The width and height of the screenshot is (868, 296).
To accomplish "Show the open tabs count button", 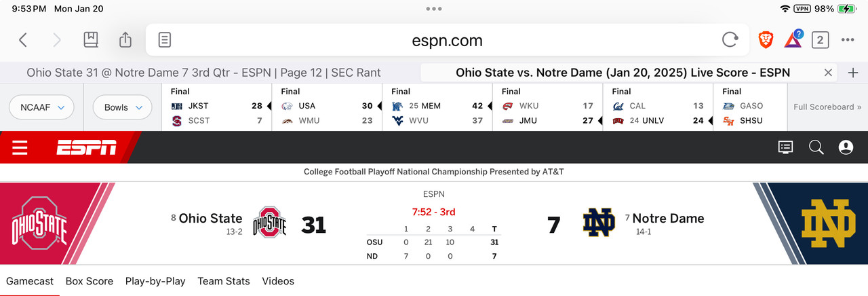I will click(x=820, y=40).
